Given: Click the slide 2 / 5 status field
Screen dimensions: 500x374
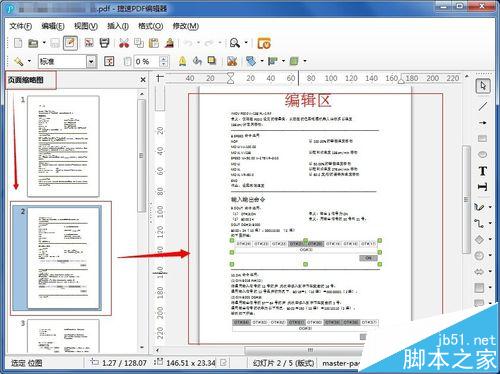Looking at the screenshot, I should point(283,363).
